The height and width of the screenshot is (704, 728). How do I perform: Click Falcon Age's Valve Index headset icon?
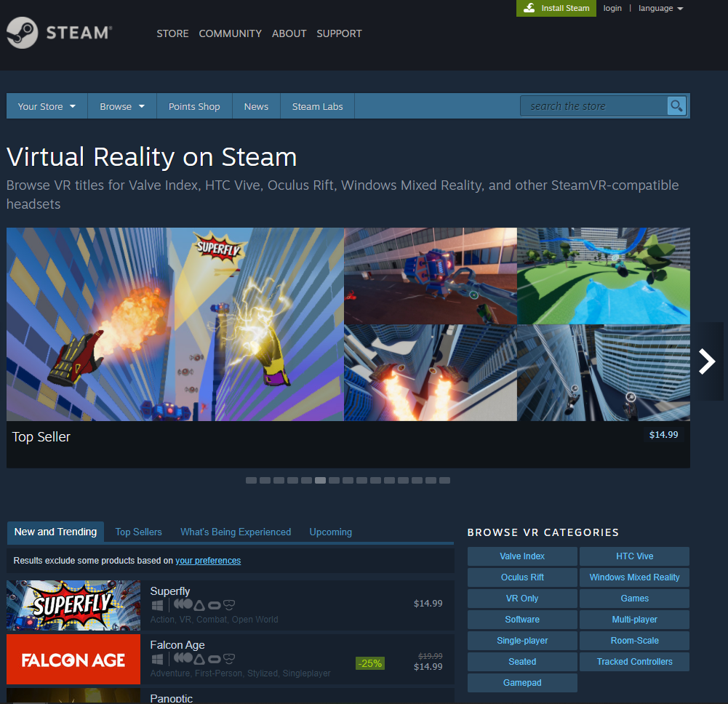[x=183, y=658]
